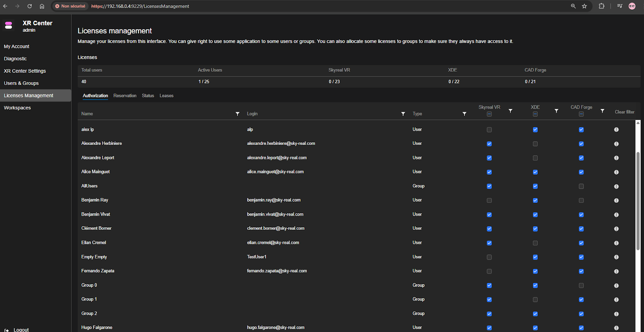
Task: Click the filter icon for Name column
Action: 237,114
